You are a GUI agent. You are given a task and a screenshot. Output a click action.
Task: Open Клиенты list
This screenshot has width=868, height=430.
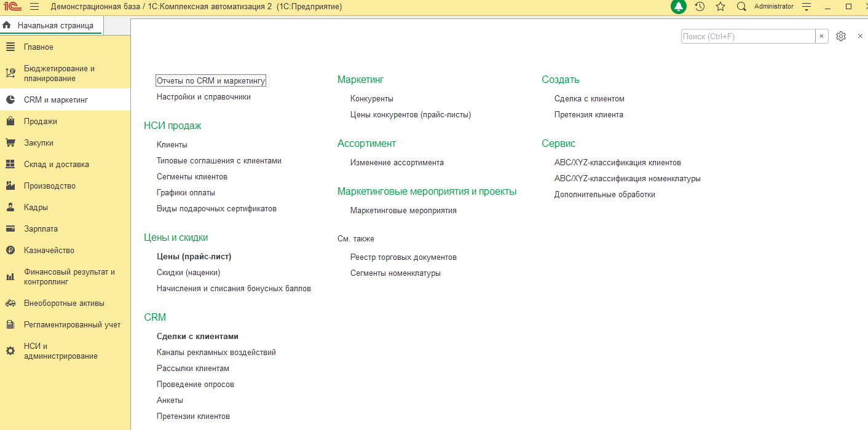(x=172, y=144)
